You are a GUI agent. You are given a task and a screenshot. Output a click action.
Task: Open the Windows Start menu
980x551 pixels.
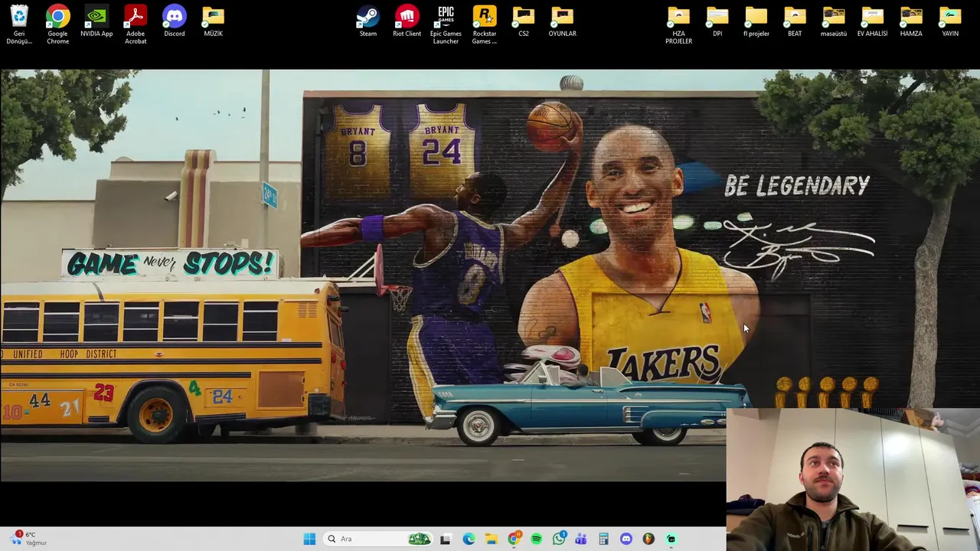pos(309,539)
